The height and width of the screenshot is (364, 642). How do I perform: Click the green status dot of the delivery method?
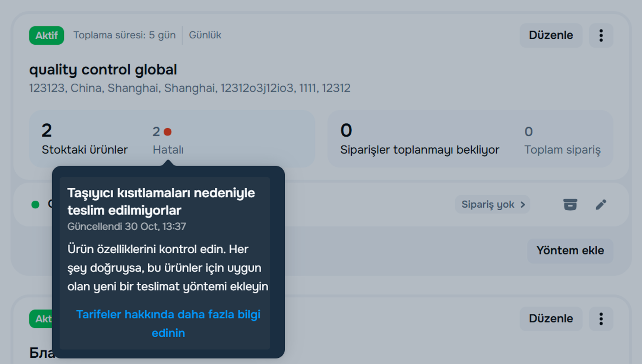tap(35, 204)
